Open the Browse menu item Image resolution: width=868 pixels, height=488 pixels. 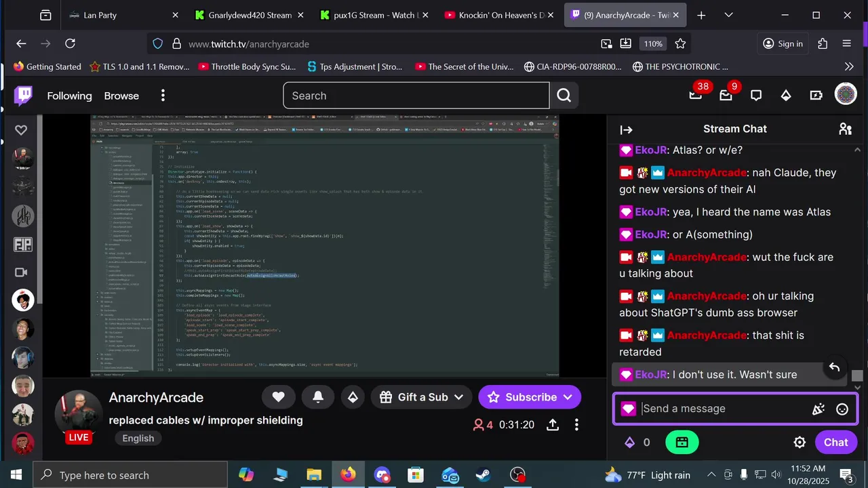coord(121,96)
